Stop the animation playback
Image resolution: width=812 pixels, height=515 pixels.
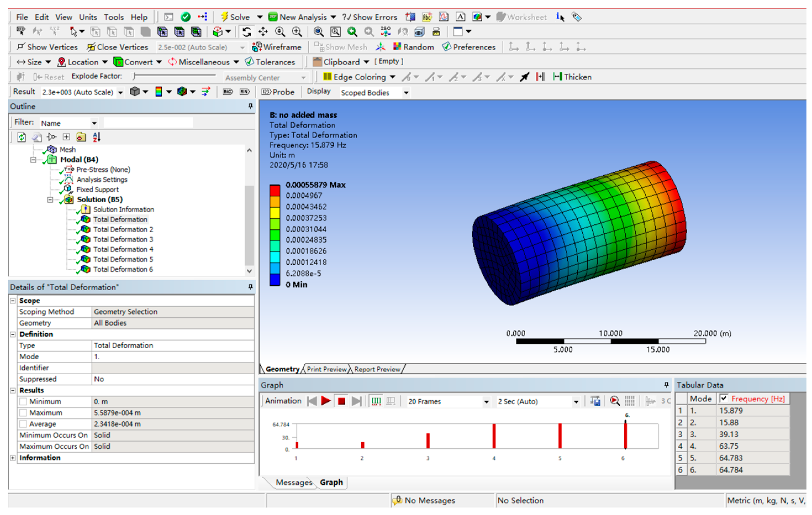click(x=341, y=401)
